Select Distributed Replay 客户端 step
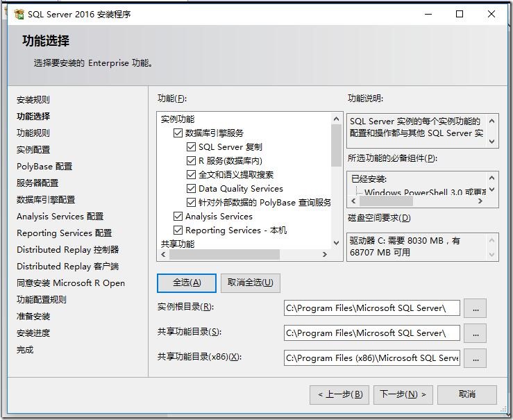The image size is (513, 420). (68, 267)
